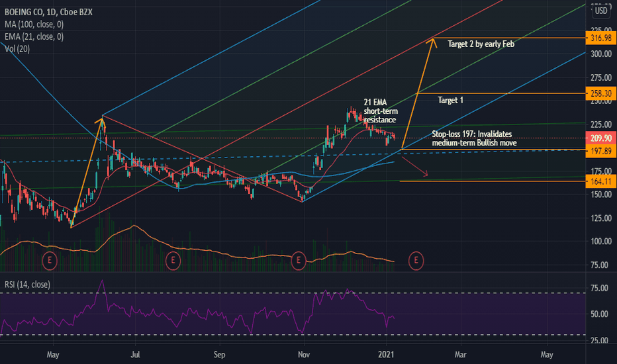This screenshot has height=364, width=617.
Task: Click the 50.00 RSI axis value
Action: pos(599,314)
